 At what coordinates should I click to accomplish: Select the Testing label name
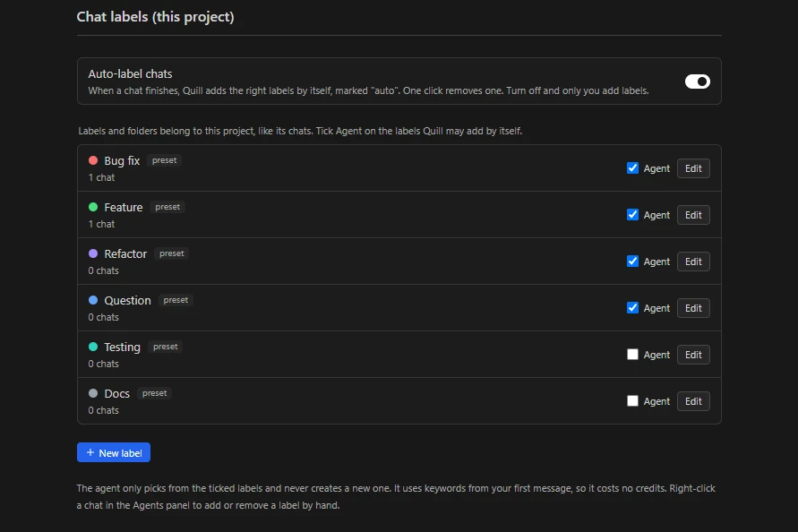[x=122, y=348]
